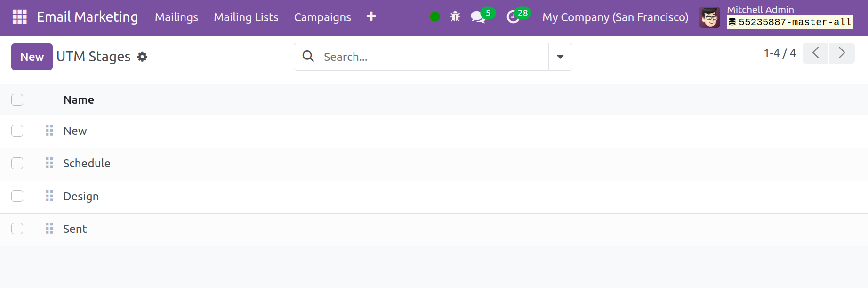
Task: Toggle the select-all header checkbox
Action: tap(17, 100)
